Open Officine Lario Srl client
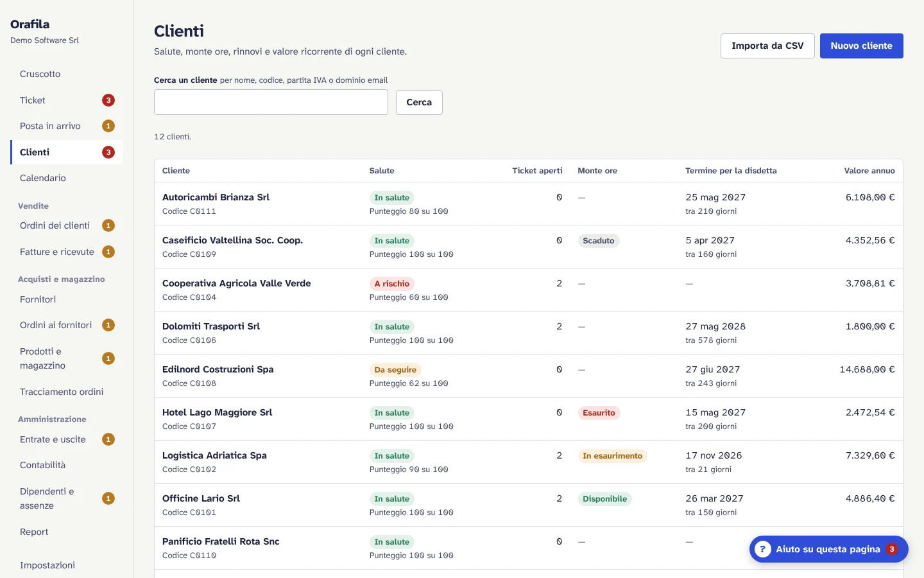This screenshot has width=924, height=578. click(201, 498)
